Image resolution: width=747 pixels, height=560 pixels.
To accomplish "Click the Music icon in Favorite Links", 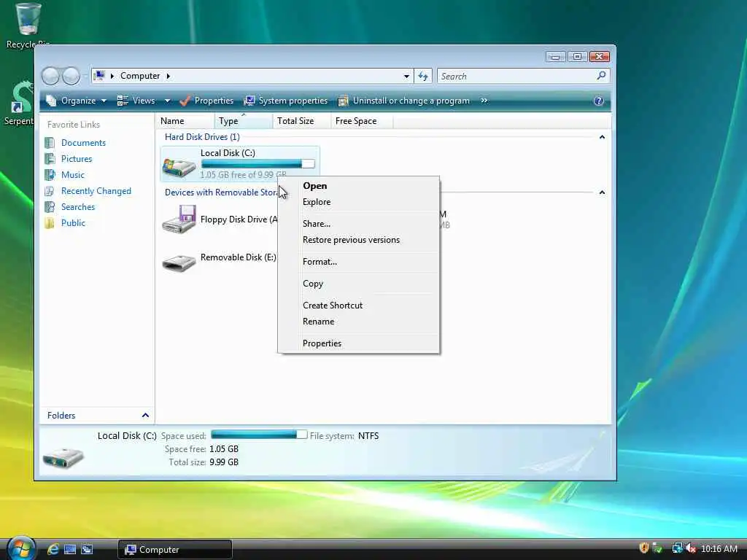I will 50,175.
